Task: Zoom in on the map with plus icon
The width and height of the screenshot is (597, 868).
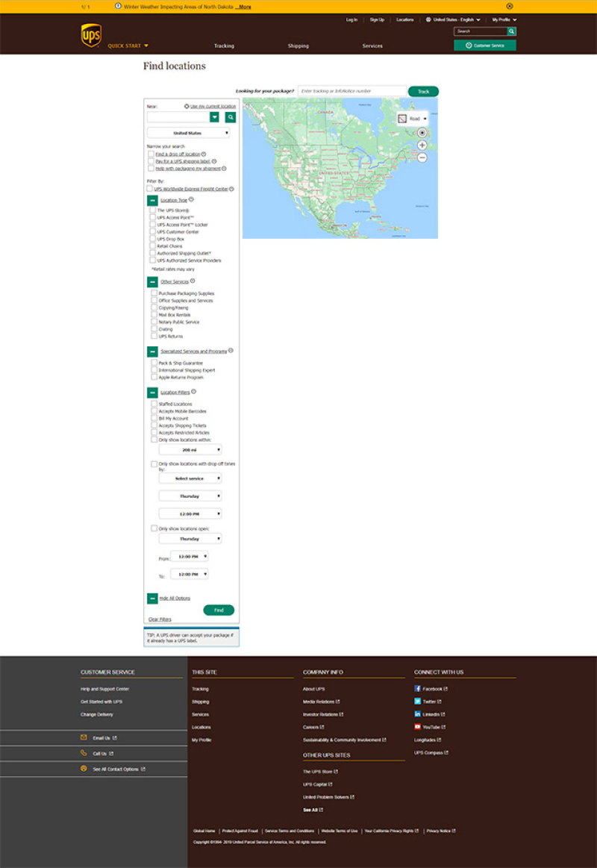Action: pos(422,145)
